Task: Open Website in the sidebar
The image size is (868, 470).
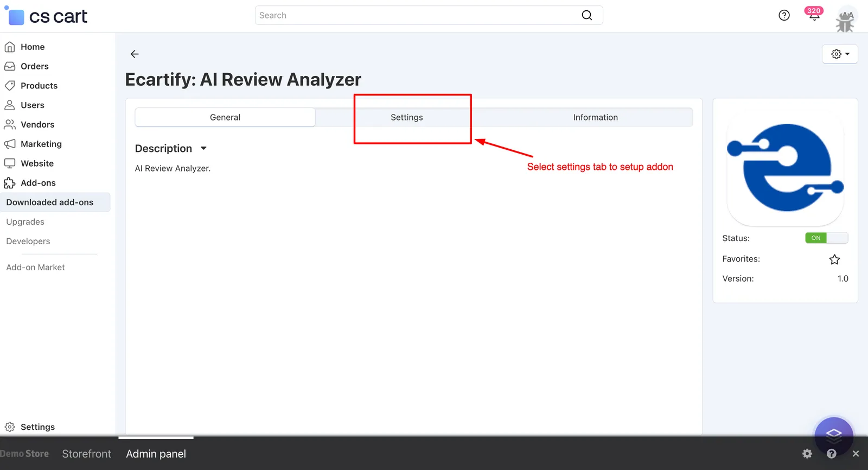Action: click(37, 163)
